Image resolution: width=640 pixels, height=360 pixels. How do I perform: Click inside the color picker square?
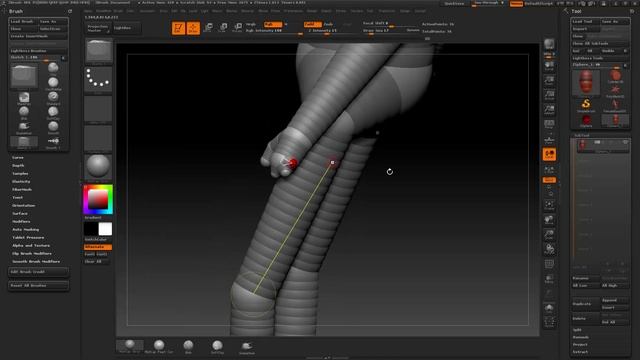coord(98,199)
